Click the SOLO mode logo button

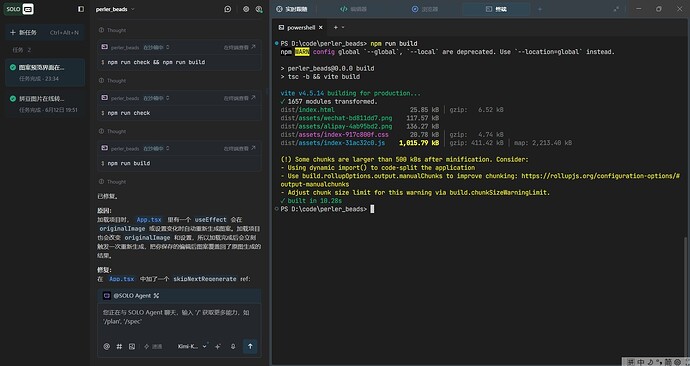tap(19, 9)
